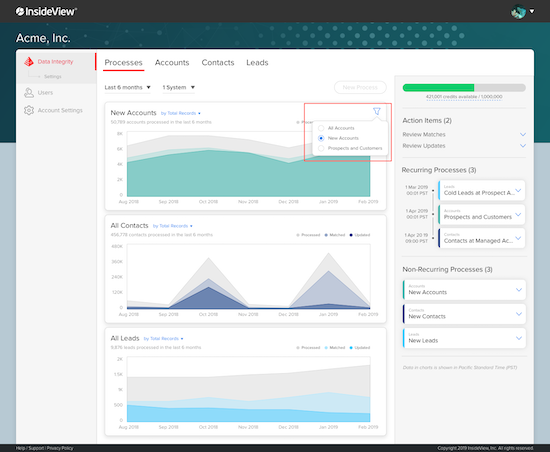Click the InsideView logo
This screenshot has height=452, width=550.
[x=46, y=12]
